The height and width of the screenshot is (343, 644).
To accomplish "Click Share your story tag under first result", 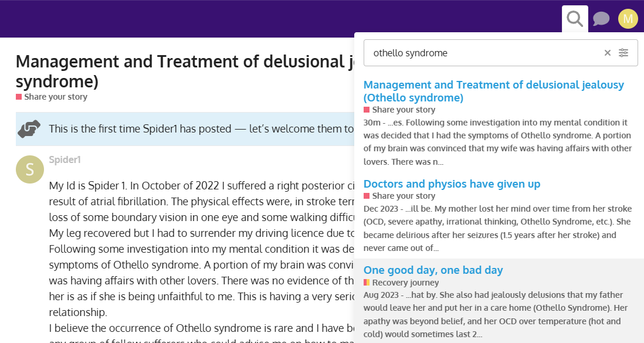I will tap(403, 110).
